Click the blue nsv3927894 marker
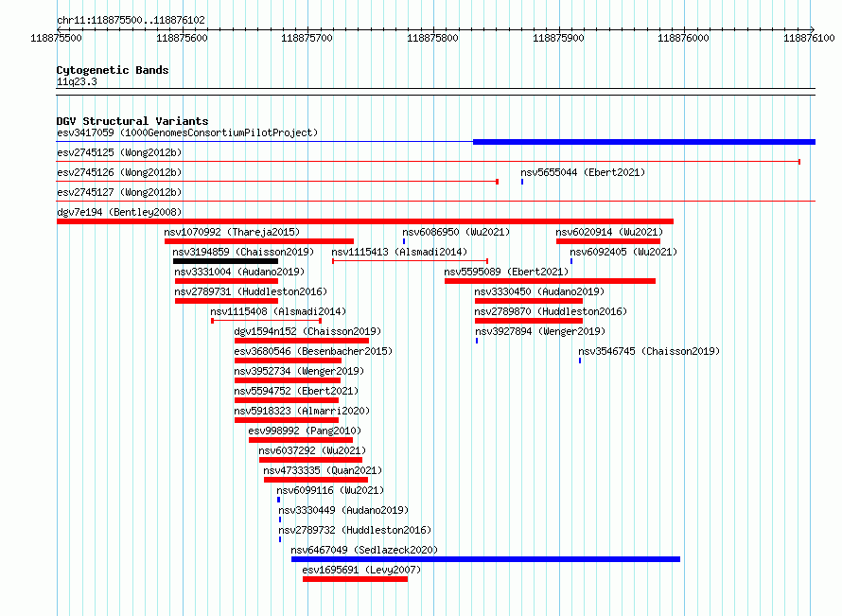The image size is (842, 616). pyautogui.click(x=477, y=341)
